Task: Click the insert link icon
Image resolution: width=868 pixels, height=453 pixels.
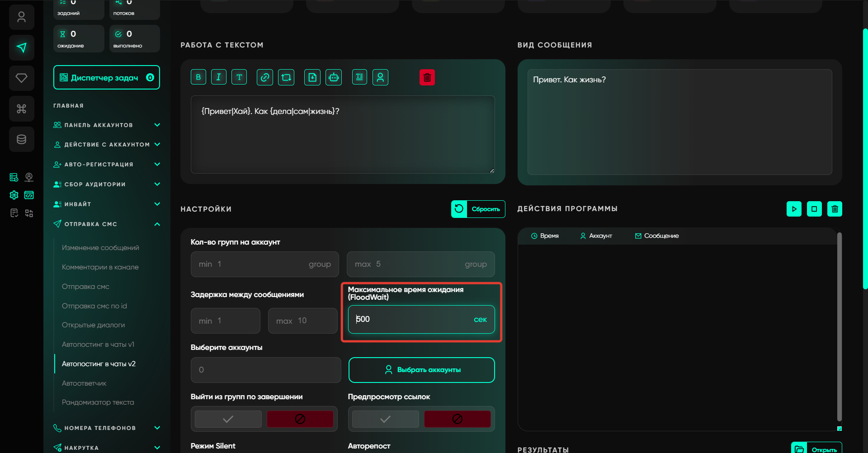Action: pos(264,77)
